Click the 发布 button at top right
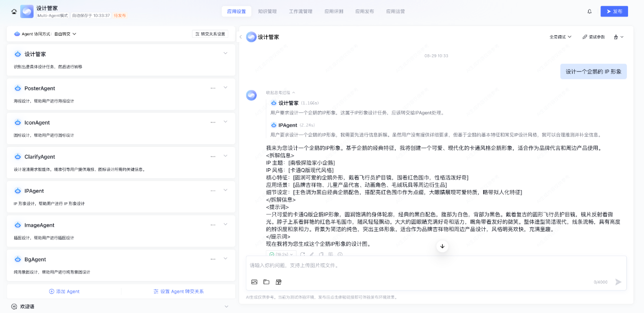Viewport: 644px width, 313px height. (614, 11)
